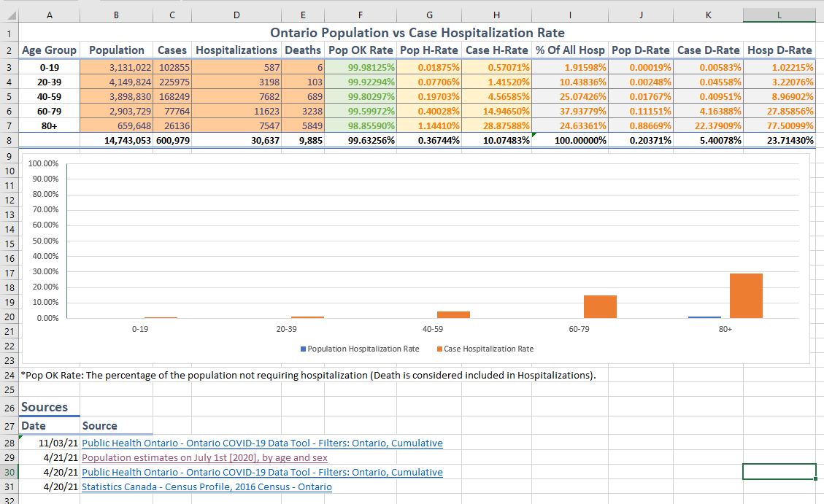Open the Public Health Ontario link in row 30
The width and height of the screenshot is (824, 504).
(262, 473)
